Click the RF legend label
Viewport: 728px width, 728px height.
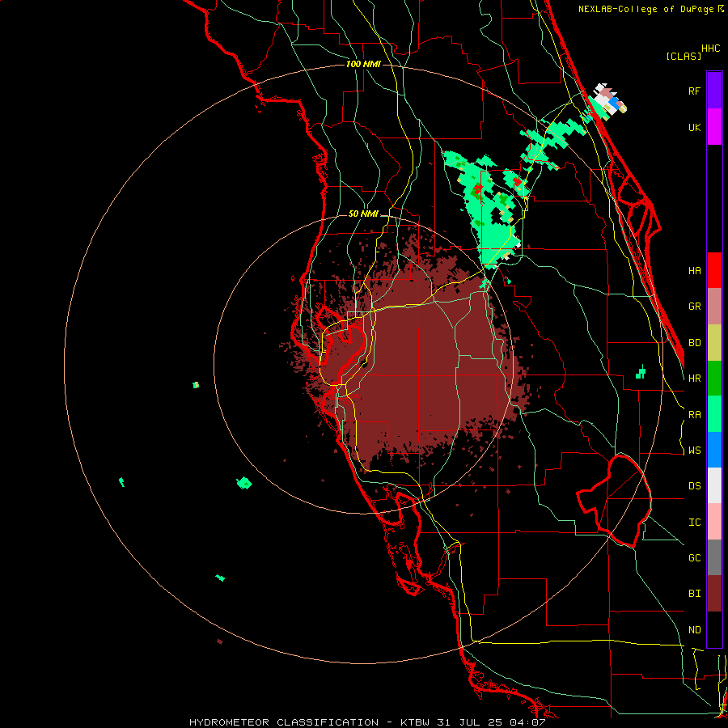click(x=694, y=91)
